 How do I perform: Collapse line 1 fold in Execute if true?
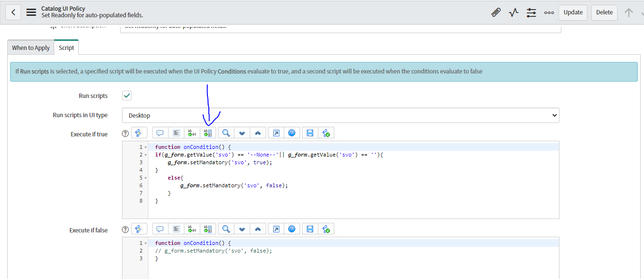[x=146, y=147]
